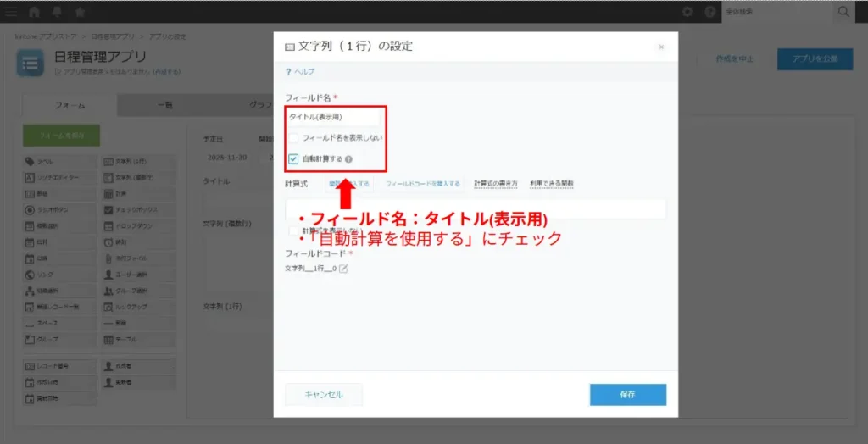Pick the 添付ファイル field in the palette
868x444 pixels.
(x=138, y=258)
